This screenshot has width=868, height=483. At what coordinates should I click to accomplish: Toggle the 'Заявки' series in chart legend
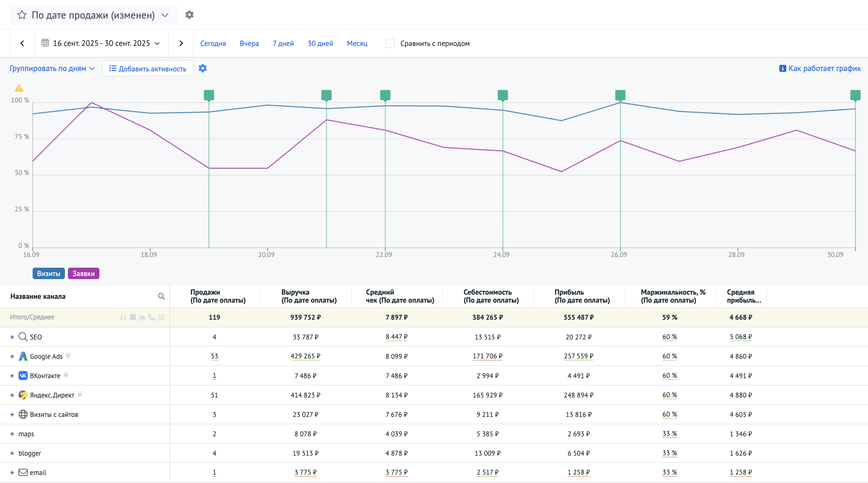point(83,273)
